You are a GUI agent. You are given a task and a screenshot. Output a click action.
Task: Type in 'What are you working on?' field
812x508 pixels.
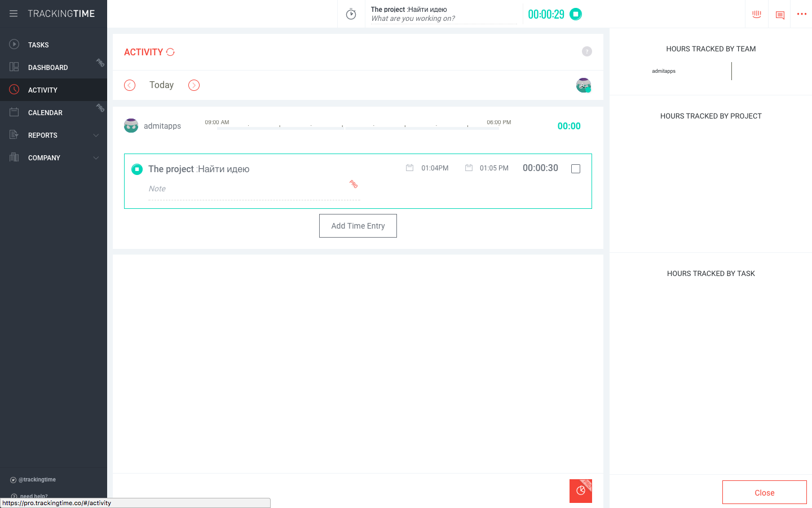click(x=444, y=19)
